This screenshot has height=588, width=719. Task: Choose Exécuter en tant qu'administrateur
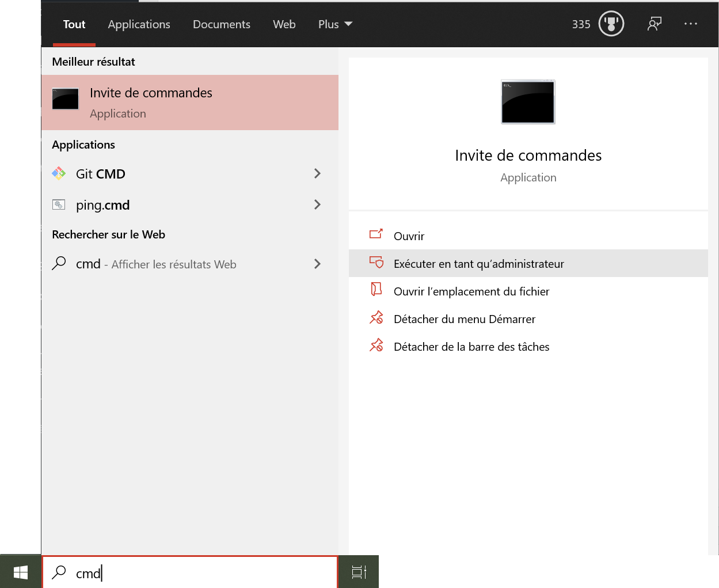pyautogui.click(x=478, y=264)
